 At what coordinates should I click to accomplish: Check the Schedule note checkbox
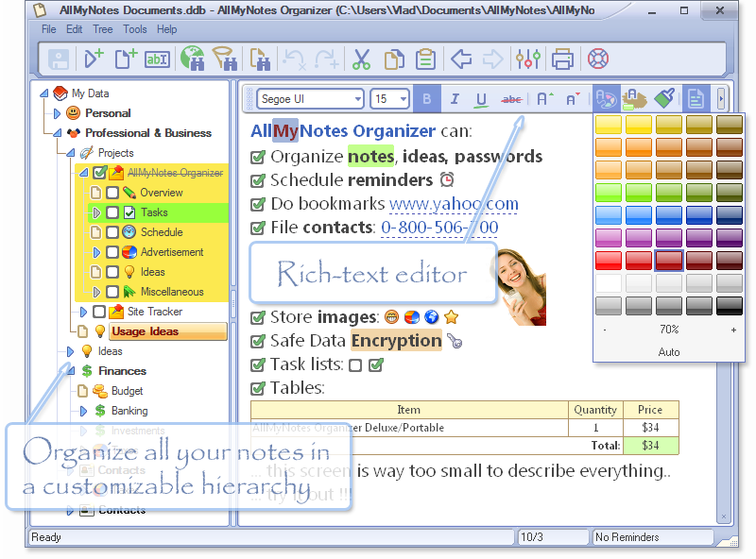112,232
